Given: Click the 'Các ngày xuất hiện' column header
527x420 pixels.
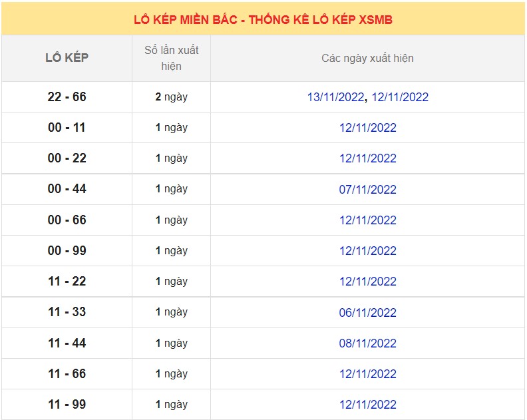Looking at the screenshot, I should (367, 58).
